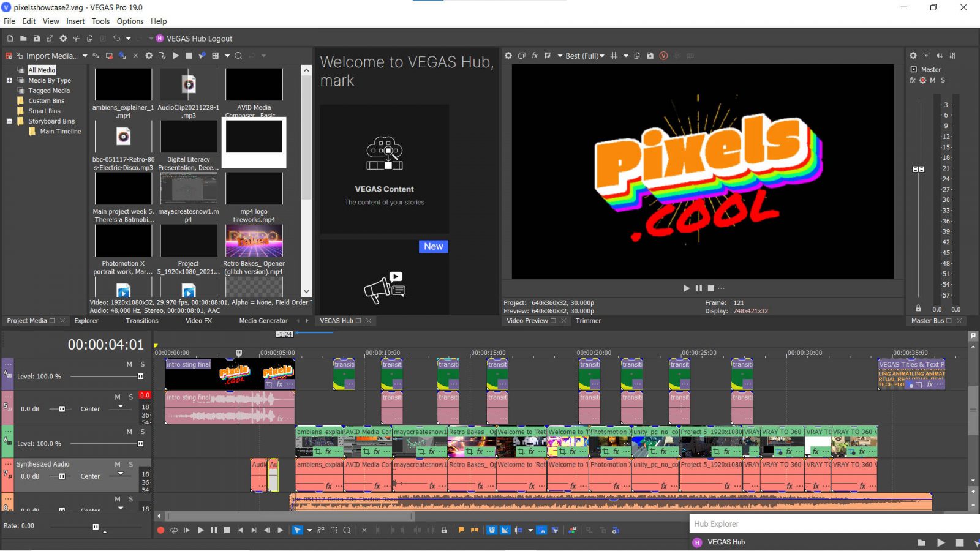Click the Rate slider handle
980x551 pixels.
pos(96,527)
